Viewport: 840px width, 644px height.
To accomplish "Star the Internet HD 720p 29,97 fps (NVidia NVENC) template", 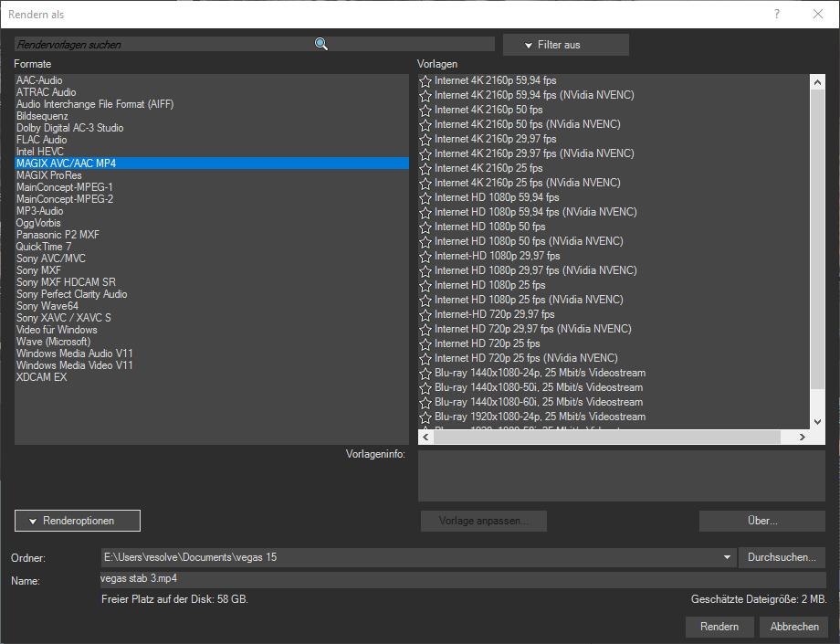I will 425,330.
